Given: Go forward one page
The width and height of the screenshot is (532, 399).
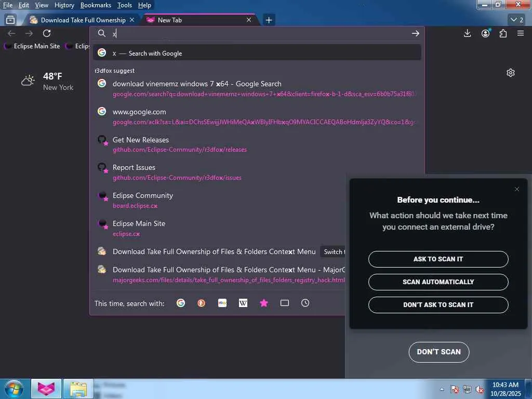Looking at the screenshot, I should click(x=29, y=33).
